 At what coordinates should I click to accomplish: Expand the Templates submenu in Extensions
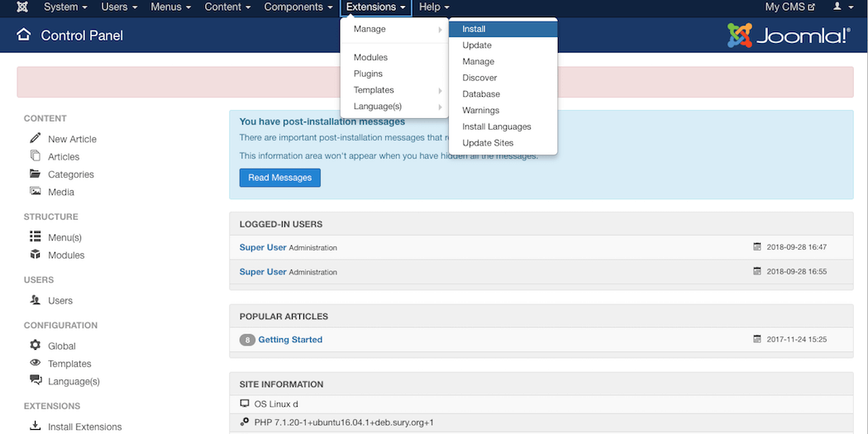(x=374, y=90)
